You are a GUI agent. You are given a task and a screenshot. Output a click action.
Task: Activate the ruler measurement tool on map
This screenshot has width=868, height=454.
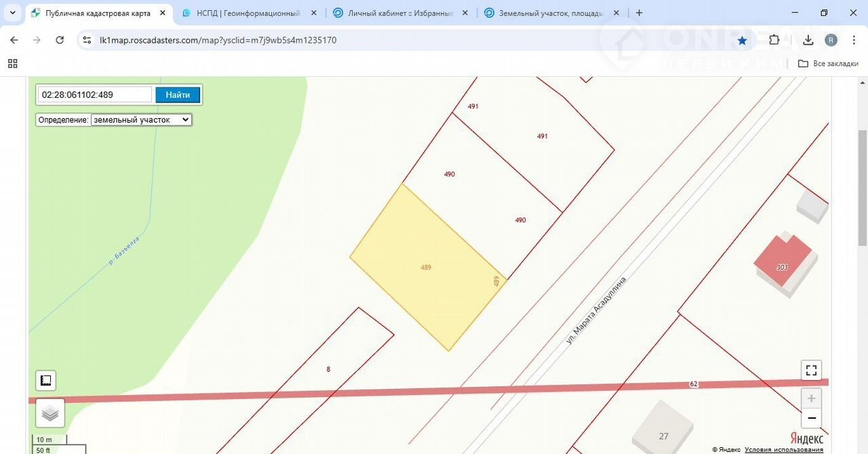pos(46,381)
